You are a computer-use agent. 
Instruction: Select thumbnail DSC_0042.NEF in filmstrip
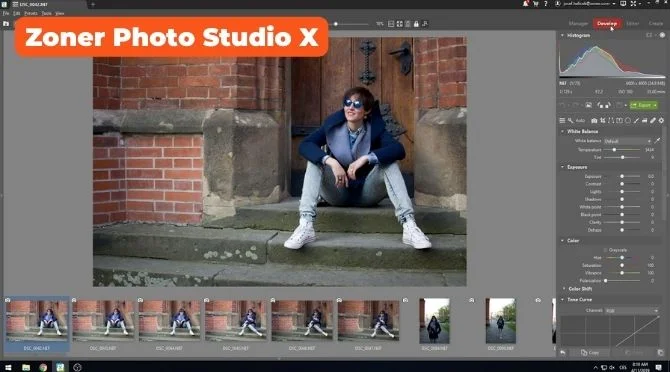tap(37, 325)
